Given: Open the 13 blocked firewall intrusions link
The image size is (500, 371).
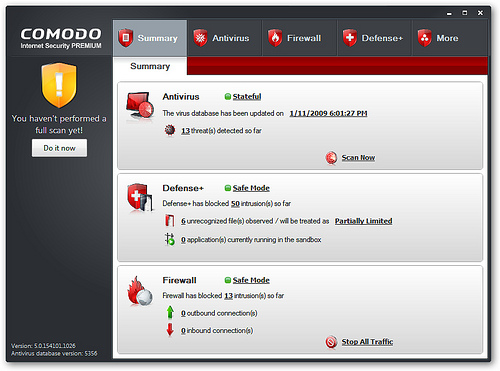Looking at the screenshot, I should click(x=228, y=296).
